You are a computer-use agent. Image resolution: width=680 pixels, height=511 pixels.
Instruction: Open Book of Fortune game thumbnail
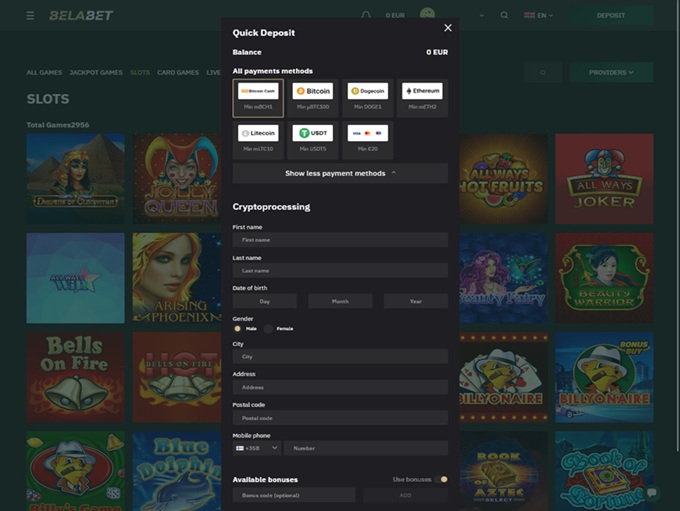[x=605, y=471]
